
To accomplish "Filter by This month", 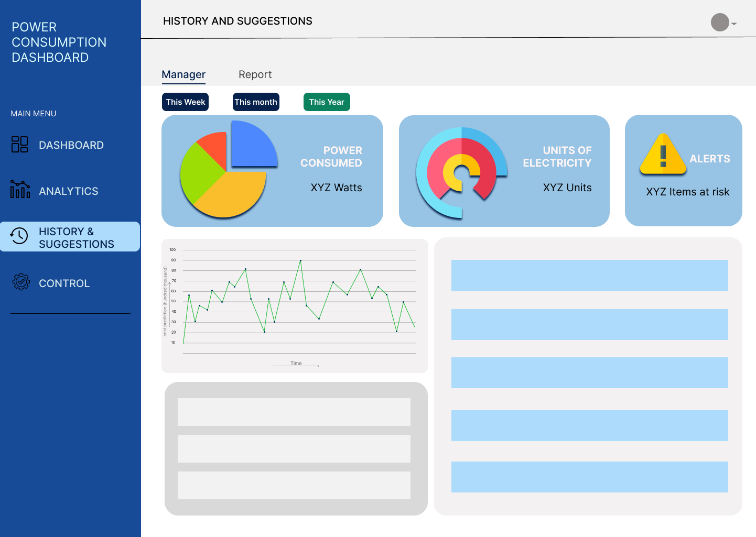I will coord(256,102).
